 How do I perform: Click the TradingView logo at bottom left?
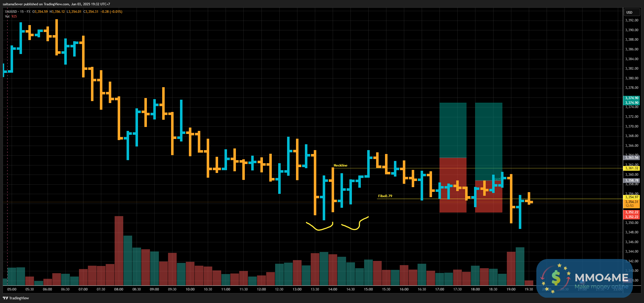point(16,298)
